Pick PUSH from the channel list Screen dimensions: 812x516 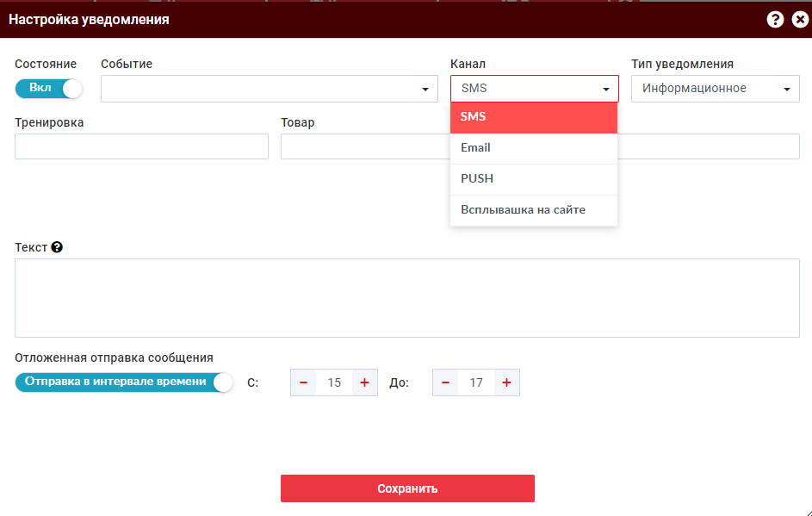534,179
